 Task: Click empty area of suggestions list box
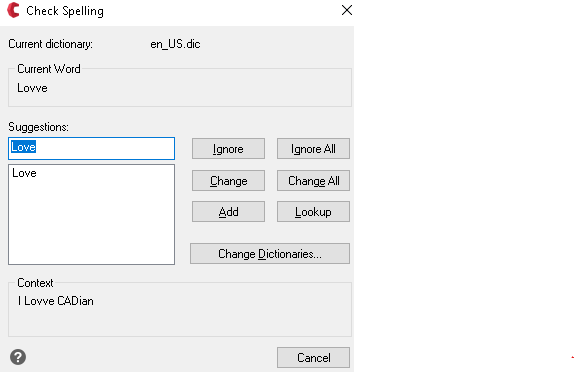(91, 224)
